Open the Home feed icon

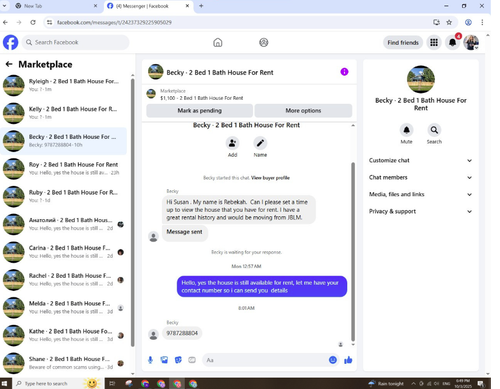(x=218, y=42)
